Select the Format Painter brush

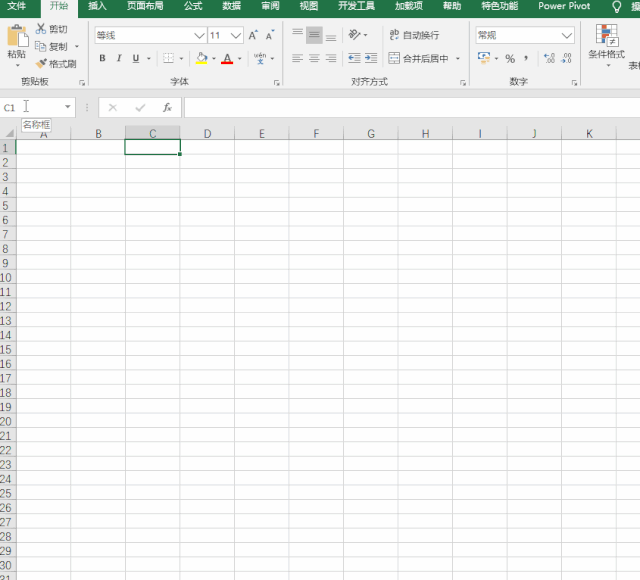point(41,64)
